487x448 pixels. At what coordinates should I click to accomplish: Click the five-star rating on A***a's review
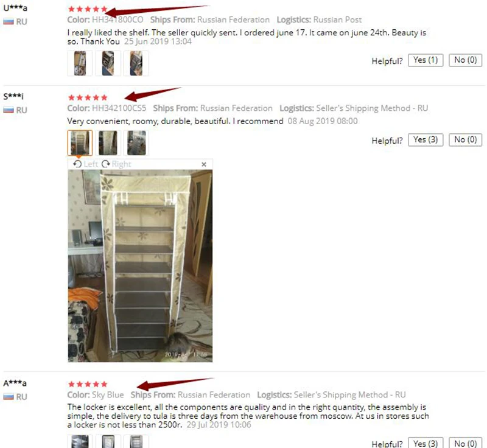tap(88, 384)
